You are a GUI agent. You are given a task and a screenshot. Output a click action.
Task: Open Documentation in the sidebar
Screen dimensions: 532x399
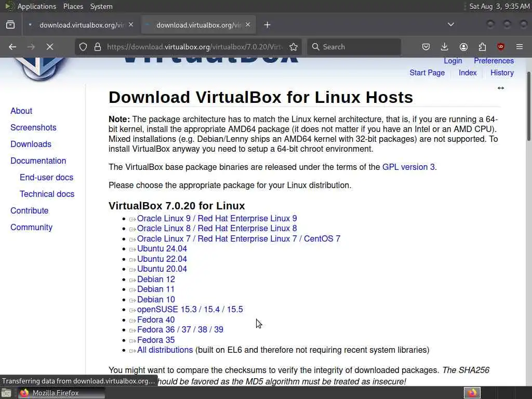click(x=38, y=161)
